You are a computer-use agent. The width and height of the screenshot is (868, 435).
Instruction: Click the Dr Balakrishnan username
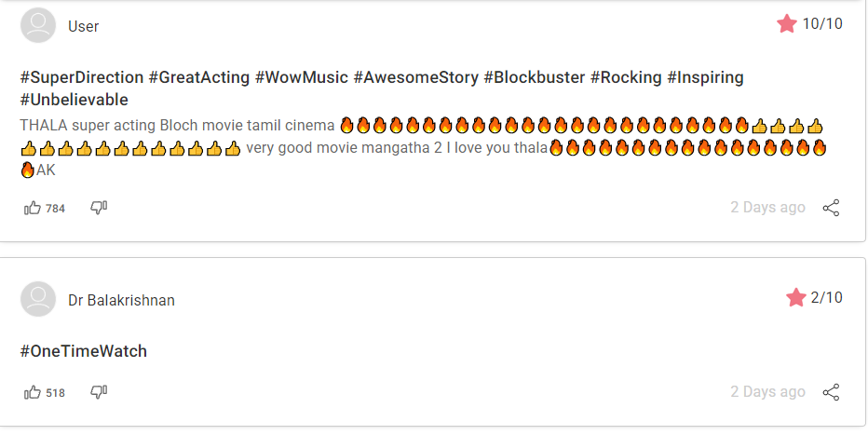[121, 300]
